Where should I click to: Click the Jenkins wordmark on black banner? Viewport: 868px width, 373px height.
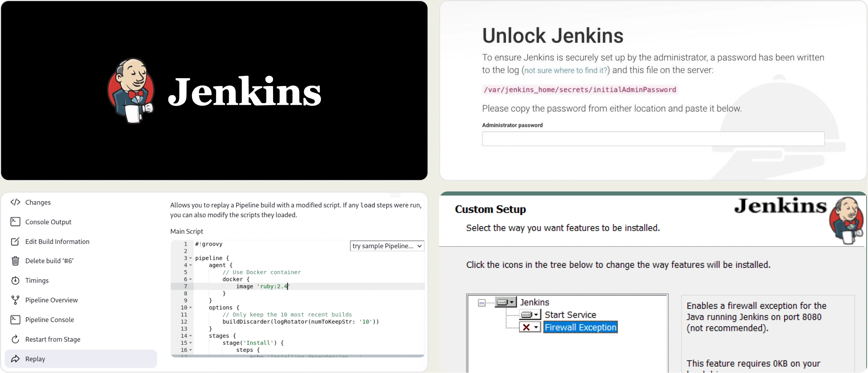[x=244, y=92]
